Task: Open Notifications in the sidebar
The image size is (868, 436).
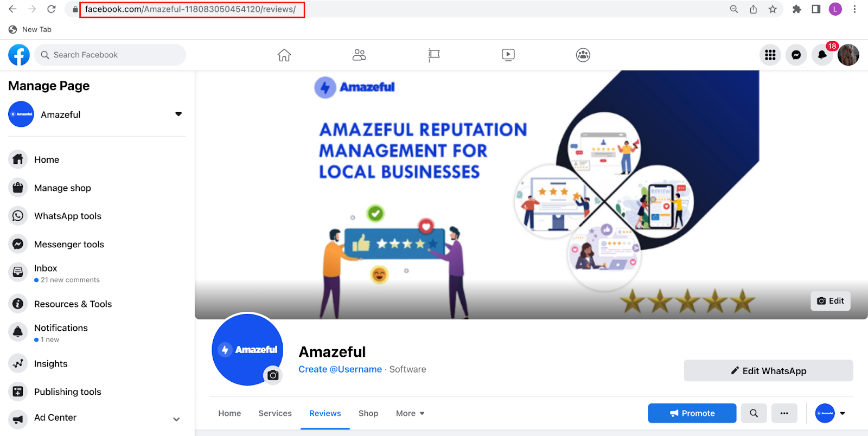Action: 97,333
